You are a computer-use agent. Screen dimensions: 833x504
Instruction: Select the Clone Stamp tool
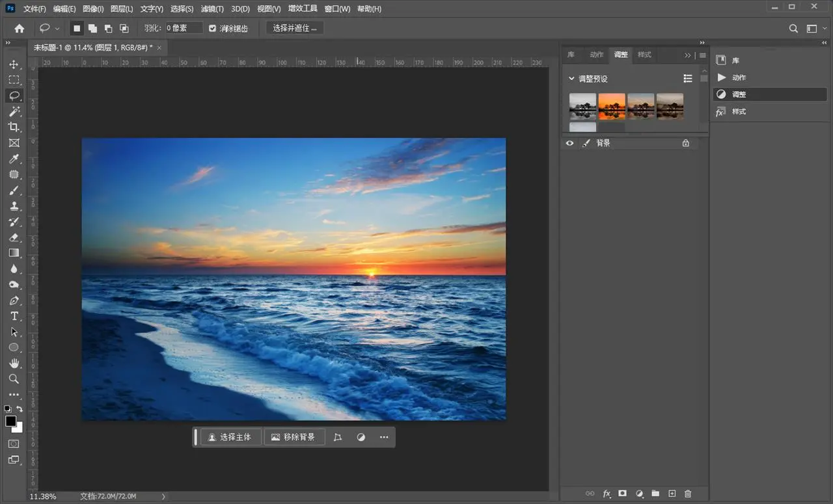(x=14, y=206)
